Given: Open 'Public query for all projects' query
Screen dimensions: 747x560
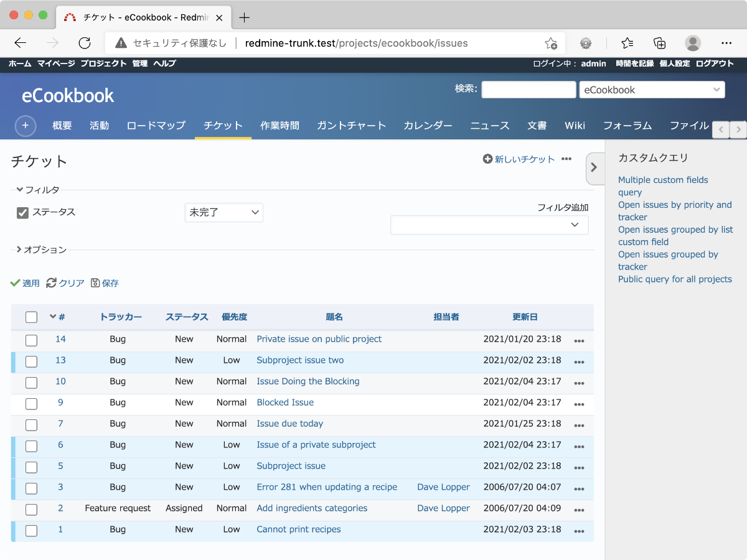Looking at the screenshot, I should point(675,279).
